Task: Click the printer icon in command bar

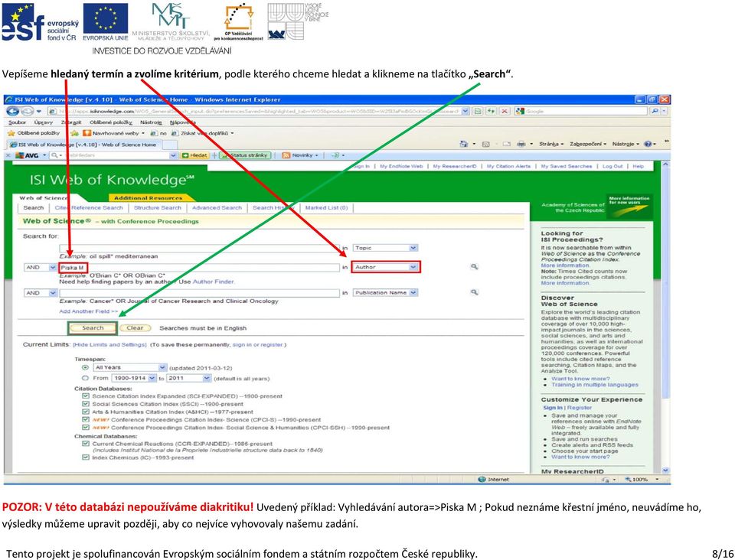Action: [x=521, y=145]
